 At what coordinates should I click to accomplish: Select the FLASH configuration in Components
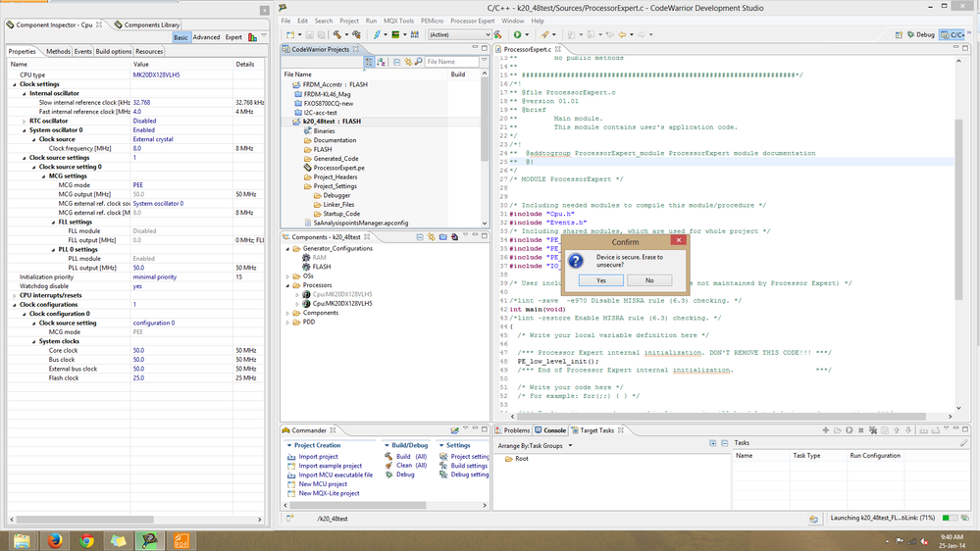(x=317, y=267)
